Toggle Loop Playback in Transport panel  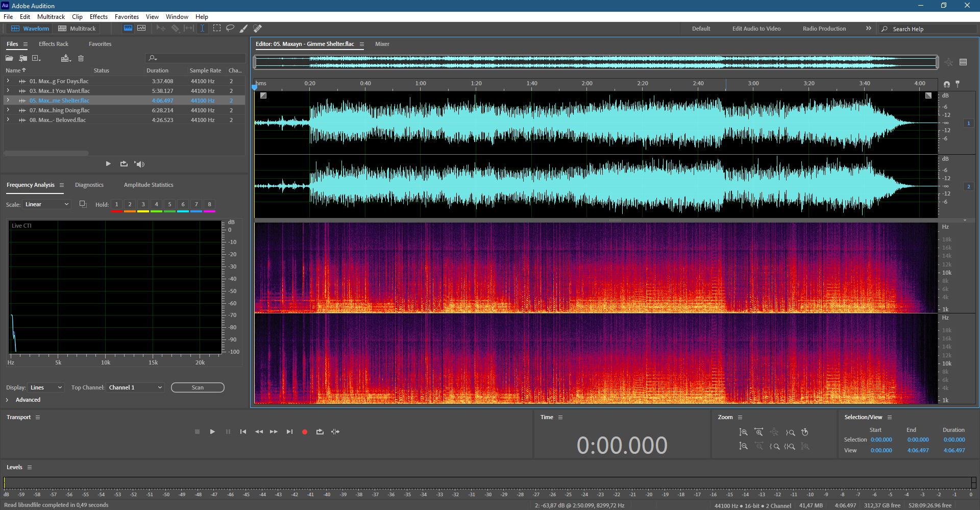click(x=320, y=432)
